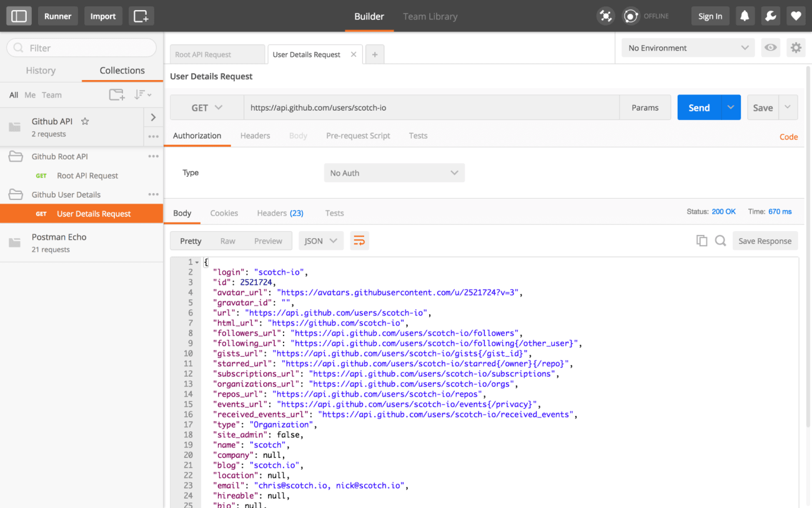Create a new collection with the folder-plus icon
Viewport: 812px width, 508px height.
click(x=117, y=95)
